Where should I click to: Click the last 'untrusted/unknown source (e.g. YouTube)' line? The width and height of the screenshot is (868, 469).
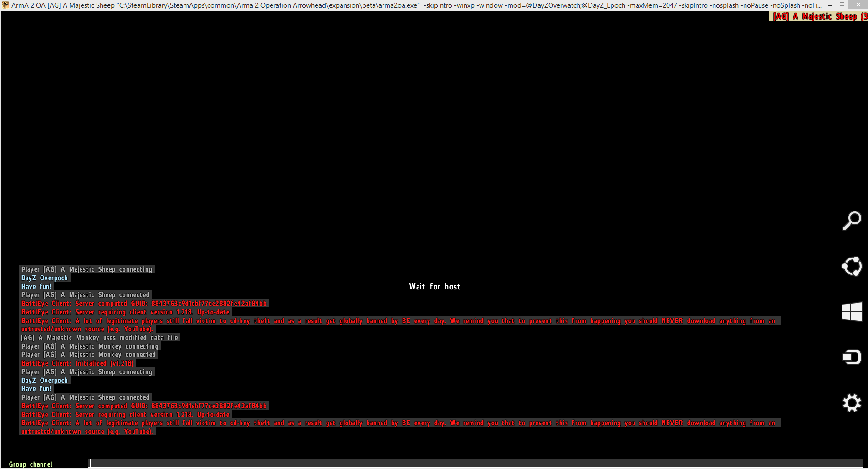pyautogui.click(x=87, y=432)
